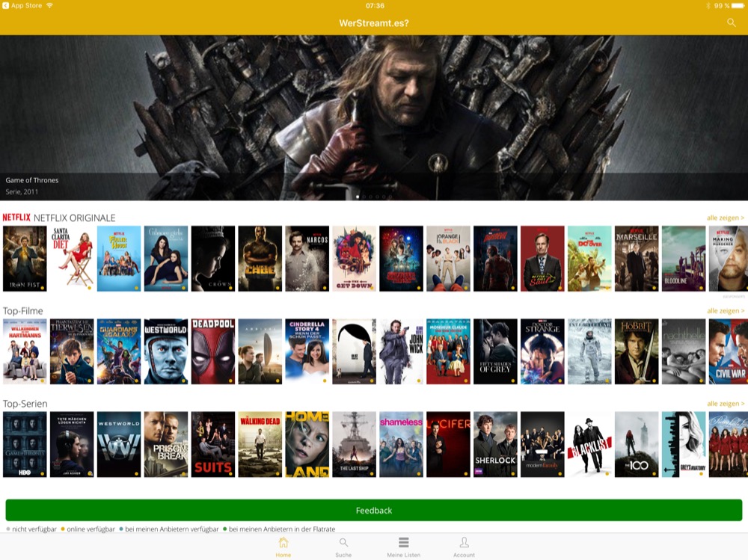
Task: Show all Top-Filme titles
Action: coord(725,310)
